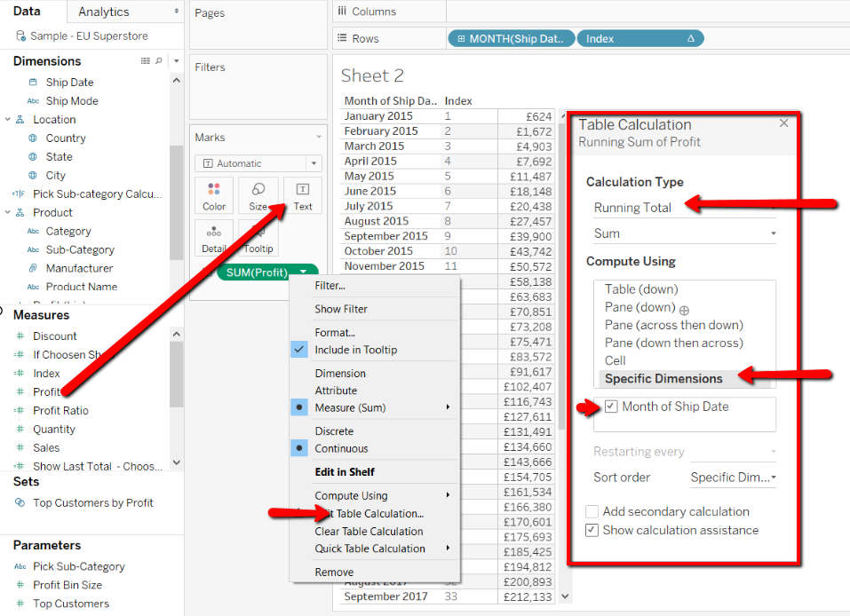Uncheck Show calculation assistance

pos(592,530)
